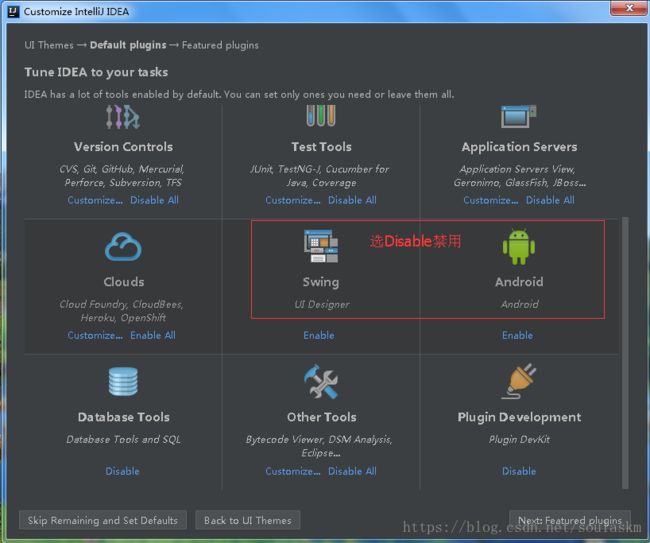Click the Plugin Development heading
Screen dimensions: 650x543
[x=519, y=417]
